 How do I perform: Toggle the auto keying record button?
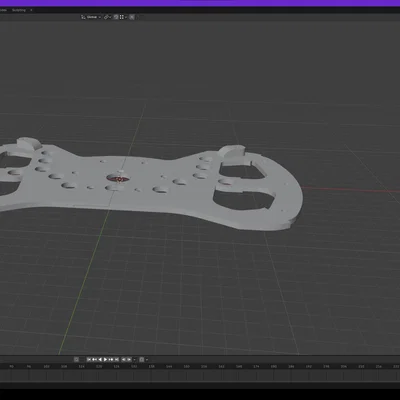[x=76, y=359]
